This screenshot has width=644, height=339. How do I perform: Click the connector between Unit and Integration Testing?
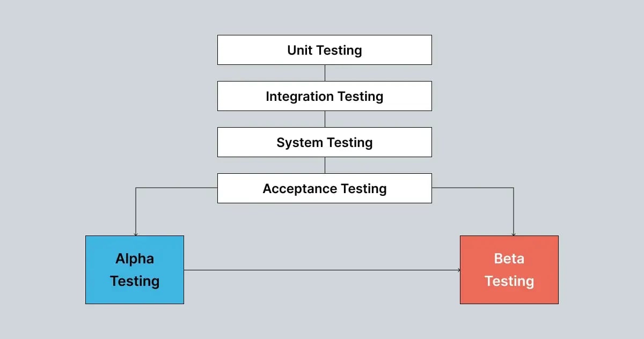pos(325,73)
